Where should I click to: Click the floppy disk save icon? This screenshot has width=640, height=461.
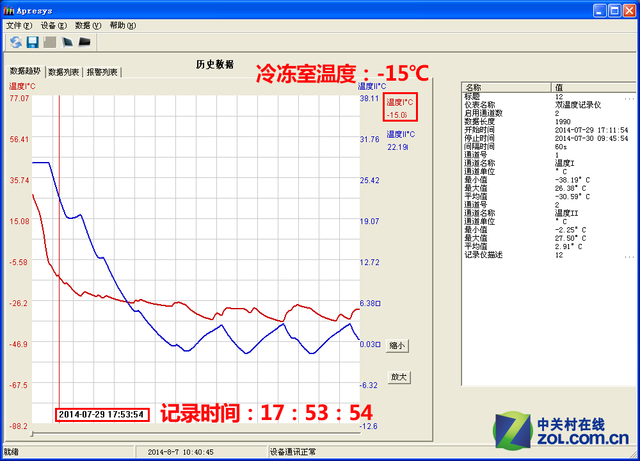[33, 42]
